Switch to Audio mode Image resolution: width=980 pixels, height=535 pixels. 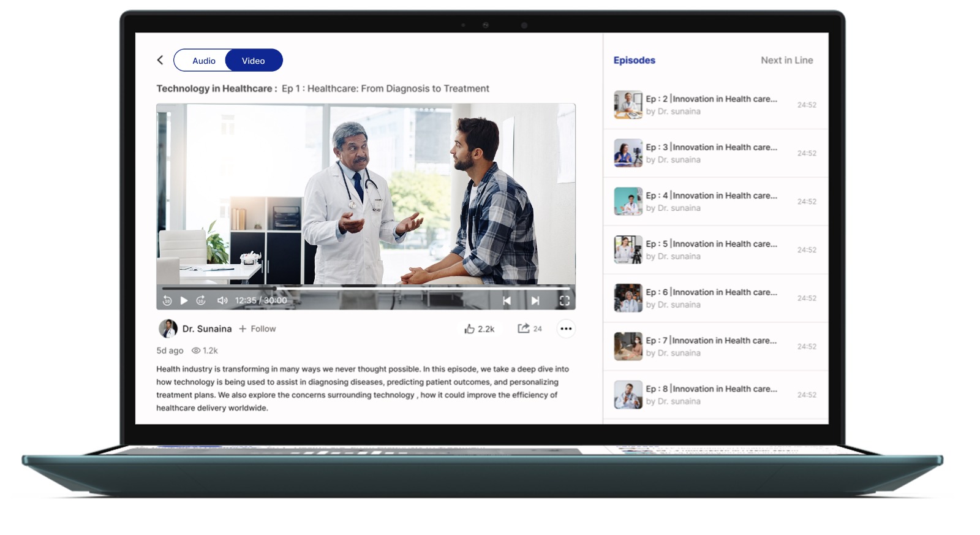[203, 61]
